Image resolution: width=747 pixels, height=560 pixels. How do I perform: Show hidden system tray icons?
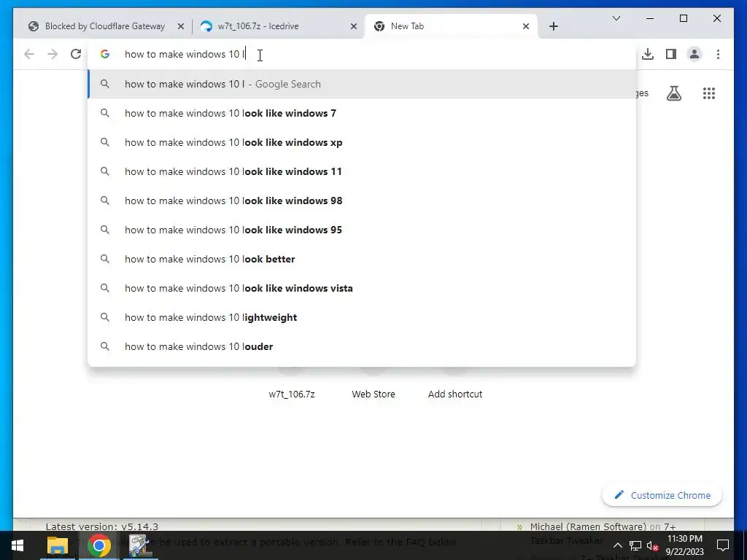pyautogui.click(x=617, y=545)
